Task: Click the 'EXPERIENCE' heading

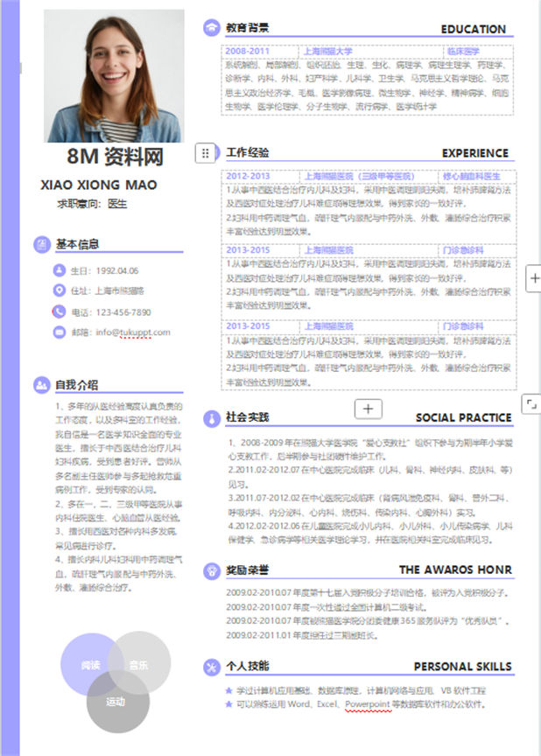Action: [475, 153]
